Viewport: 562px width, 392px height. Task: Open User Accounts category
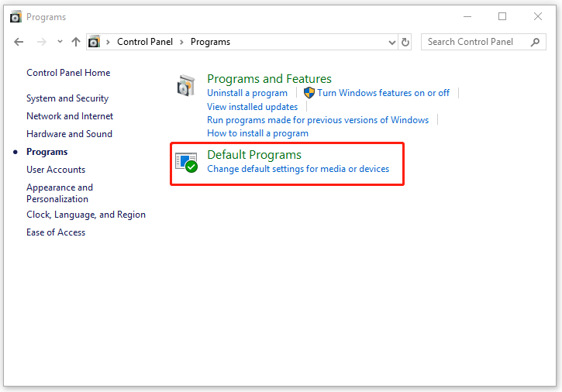(x=56, y=170)
